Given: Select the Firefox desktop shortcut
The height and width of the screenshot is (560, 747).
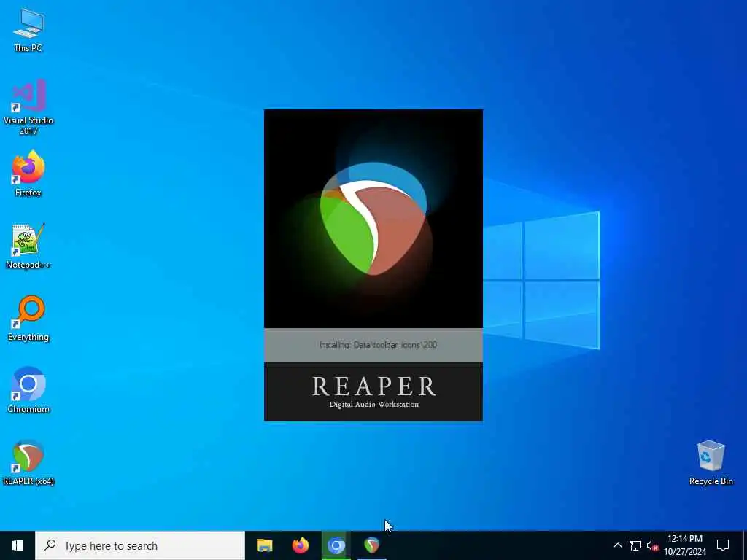Looking at the screenshot, I should (x=28, y=174).
